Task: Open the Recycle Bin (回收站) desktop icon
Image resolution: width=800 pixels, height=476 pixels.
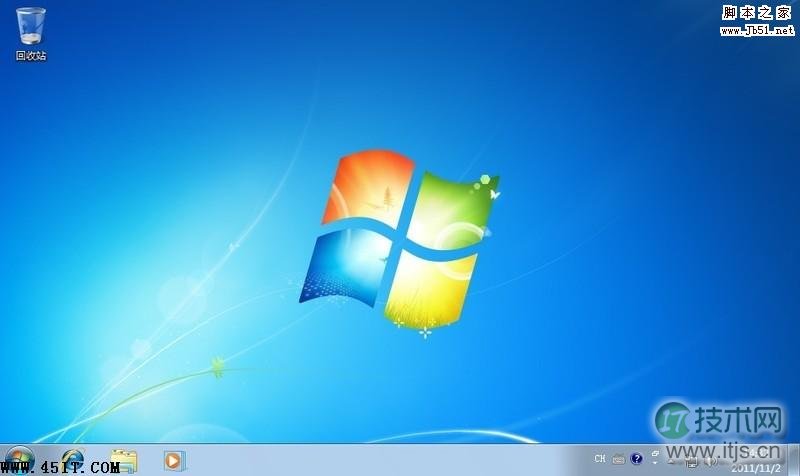Action: (x=31, y=34)
